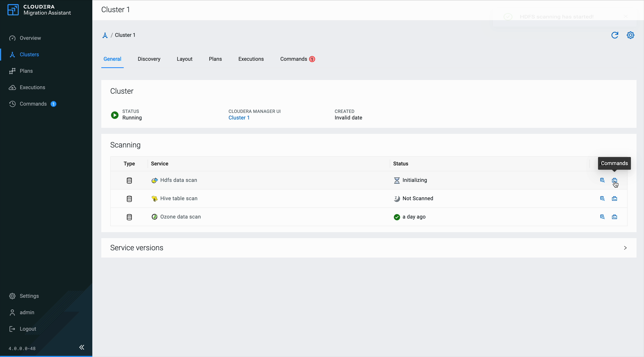Start scan for Ozone data scan row
The height and width of the screenshot is (357, 644).
602,217
